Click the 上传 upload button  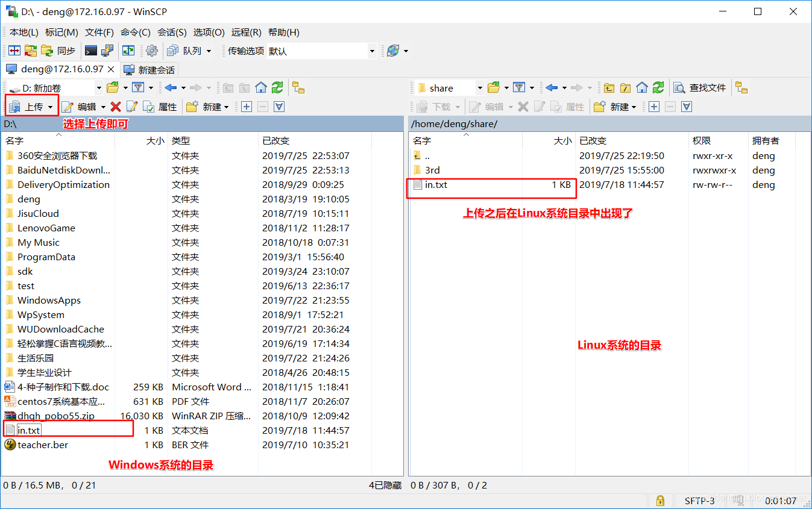27,107
